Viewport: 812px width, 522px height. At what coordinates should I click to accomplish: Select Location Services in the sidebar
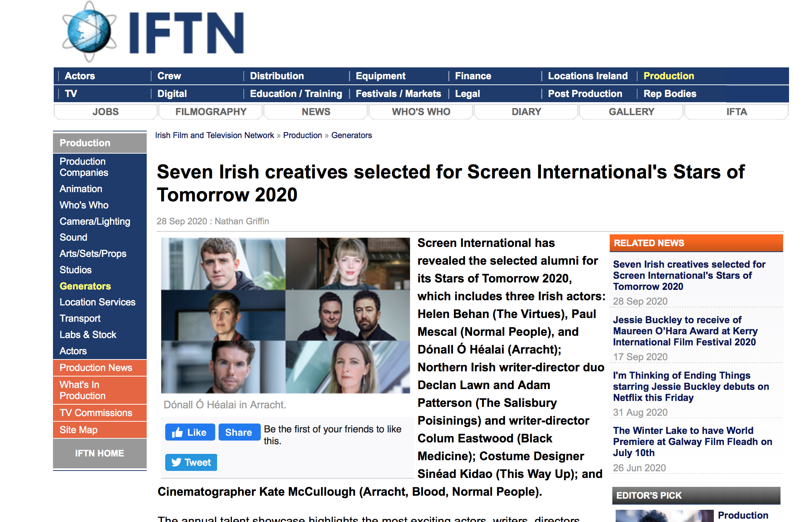97,302
